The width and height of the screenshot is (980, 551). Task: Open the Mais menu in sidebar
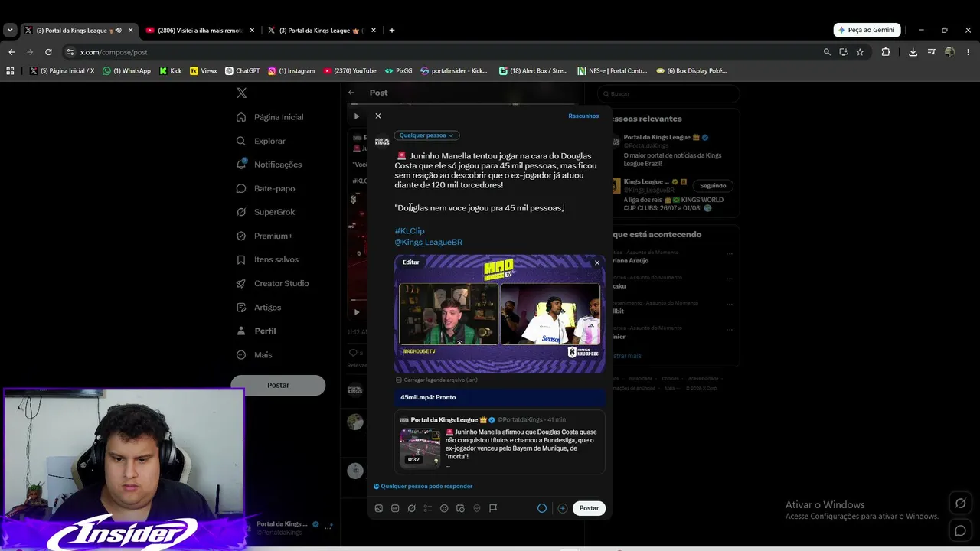click(254, 354)
